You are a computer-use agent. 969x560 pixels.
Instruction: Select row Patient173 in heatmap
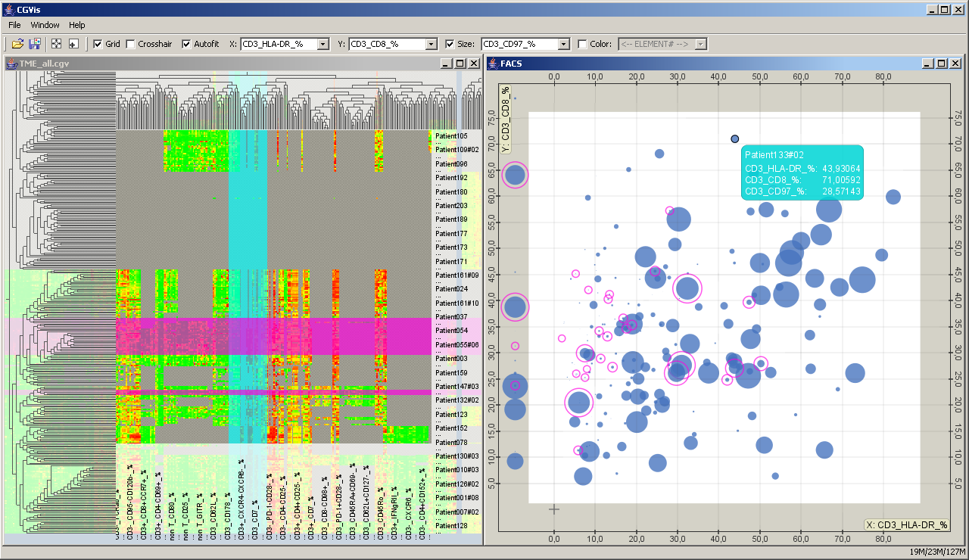point(450,247)
